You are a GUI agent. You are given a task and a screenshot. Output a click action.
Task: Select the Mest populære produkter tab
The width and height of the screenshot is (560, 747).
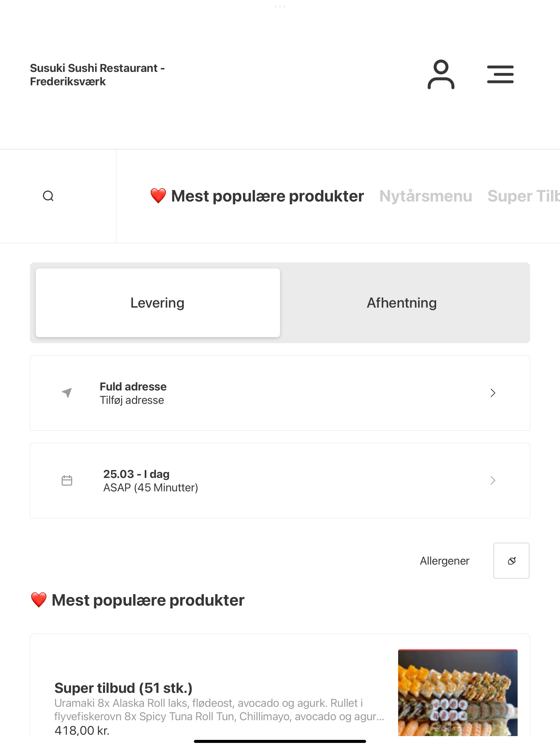[267, 196]
